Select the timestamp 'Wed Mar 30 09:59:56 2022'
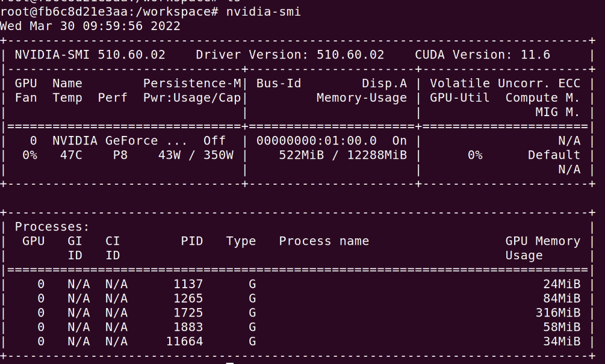This screenshot has height=364, width=605. pos(90,26)
